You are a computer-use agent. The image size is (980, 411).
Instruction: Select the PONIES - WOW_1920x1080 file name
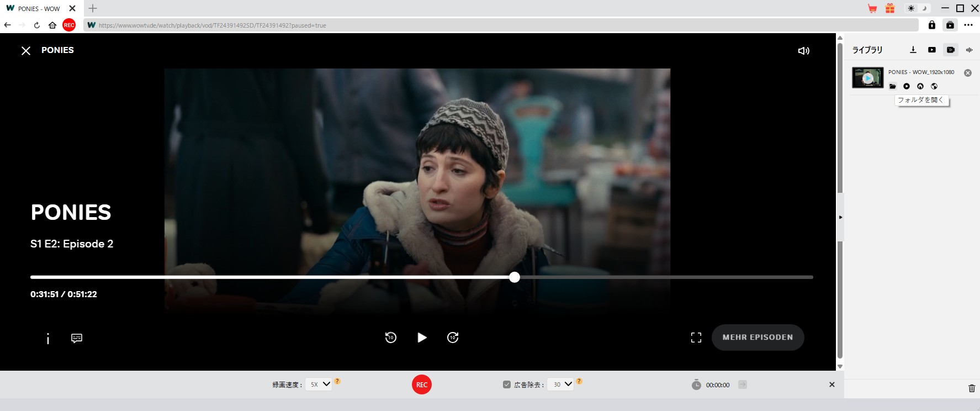point(921,72)
